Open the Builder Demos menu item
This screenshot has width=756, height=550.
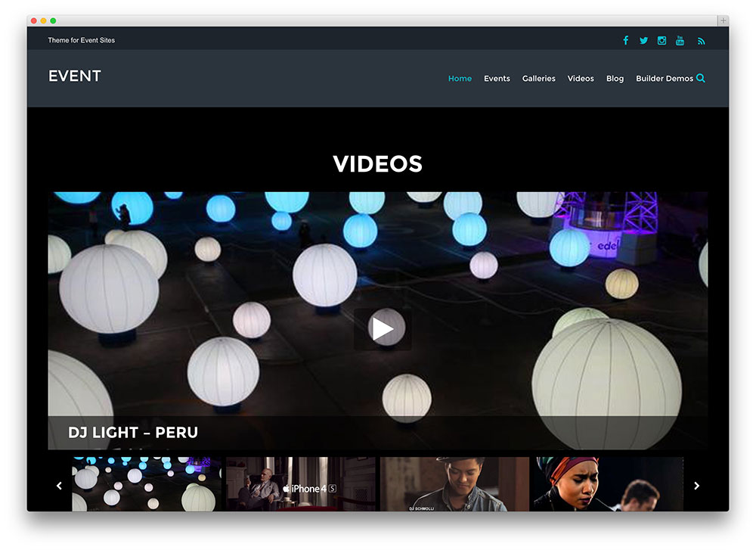tap(665, 78)
